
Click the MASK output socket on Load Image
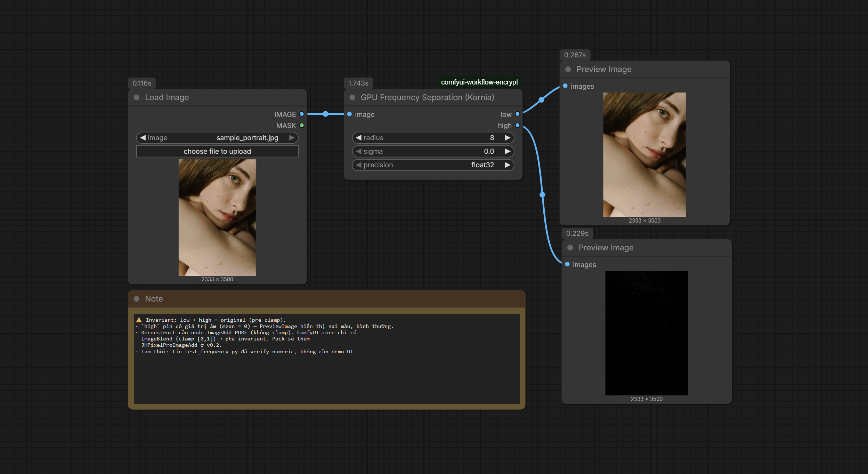[302, 125]
